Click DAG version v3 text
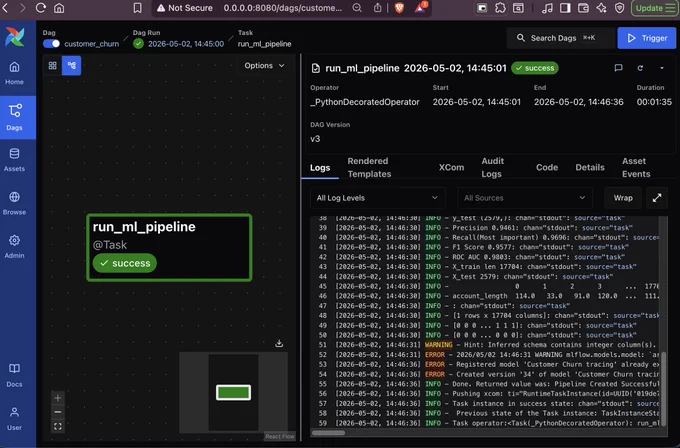 315,139
